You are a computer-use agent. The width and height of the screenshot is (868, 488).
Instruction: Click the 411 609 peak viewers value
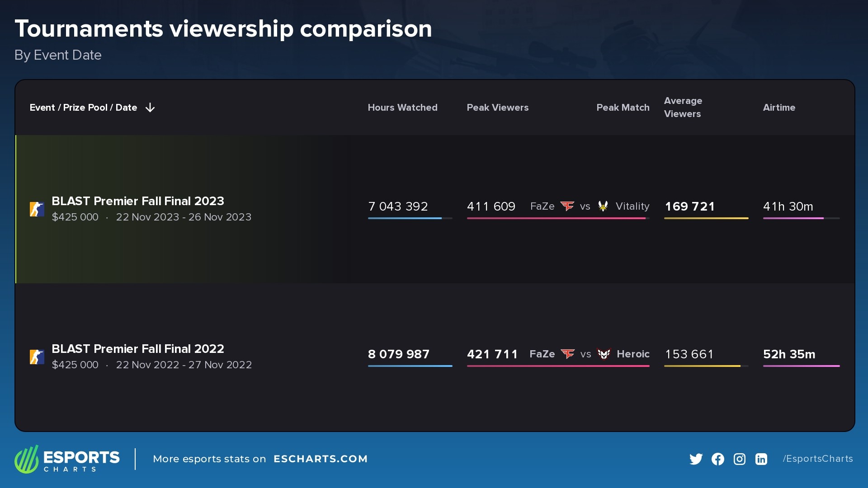(491, 206)
